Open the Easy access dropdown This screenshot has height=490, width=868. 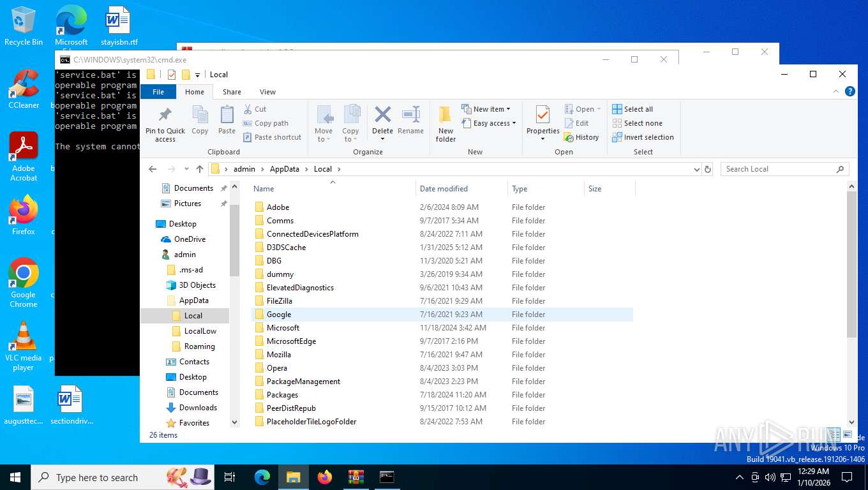point(488,123)
